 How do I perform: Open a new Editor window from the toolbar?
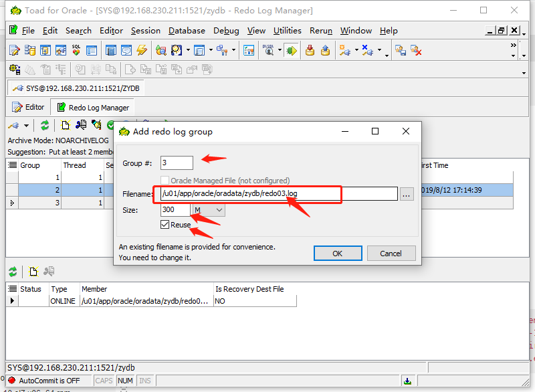(x=14, y=50)
